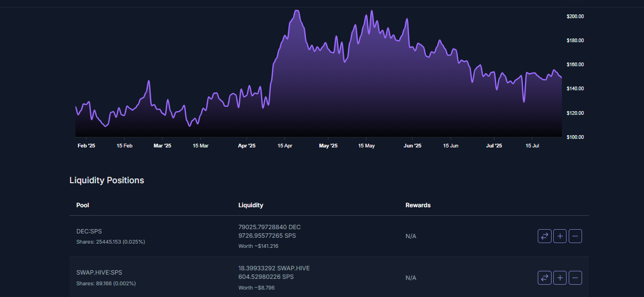
Task: Click the 15 Jun date label
Action: pos(451,145)
